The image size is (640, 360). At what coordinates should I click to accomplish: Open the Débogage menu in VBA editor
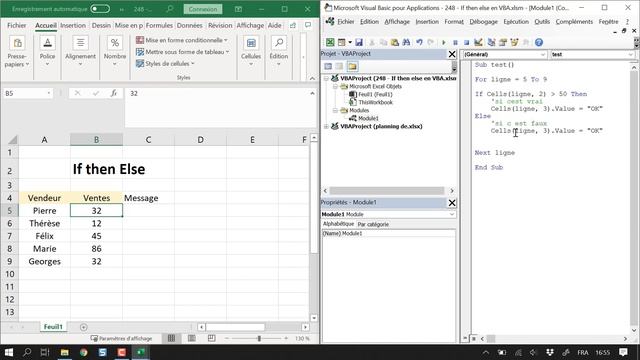coord(483,22)
